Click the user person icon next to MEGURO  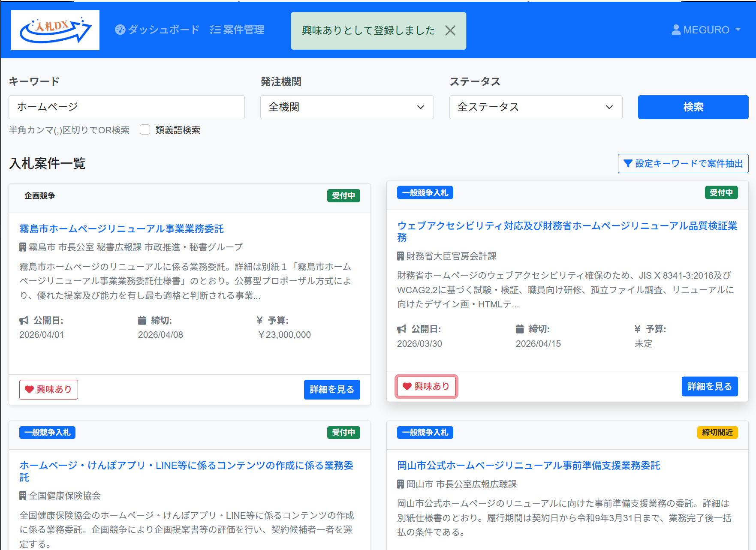tap(676, 30)
